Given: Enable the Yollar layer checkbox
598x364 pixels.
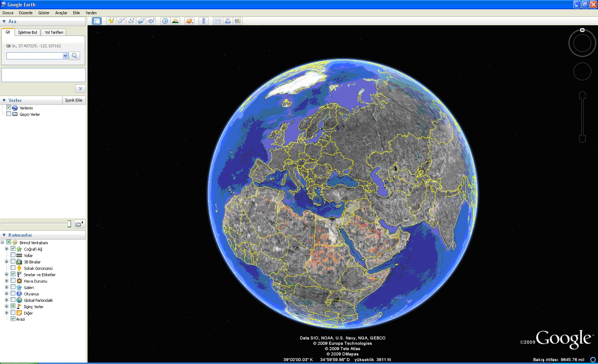Looking at the screenshot, I should (x=13, y=255).
